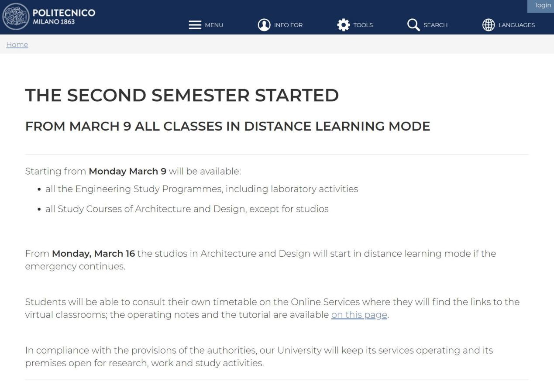The height and width of the screenshot is (392, 554).
Task: Follow the "on this page" link
Action: [x=359, y=315]
